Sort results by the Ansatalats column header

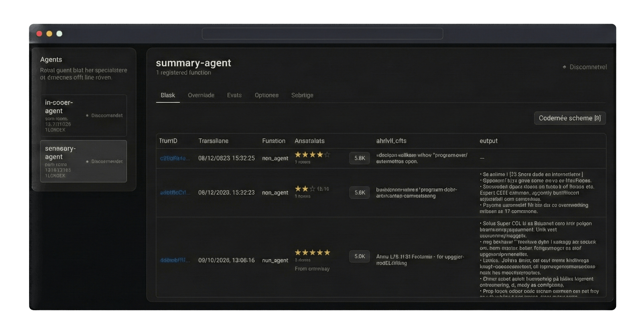tap(309, 141)
